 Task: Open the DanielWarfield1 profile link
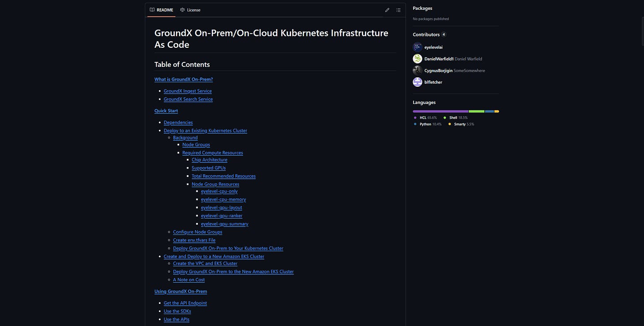[x=439, y=59]
